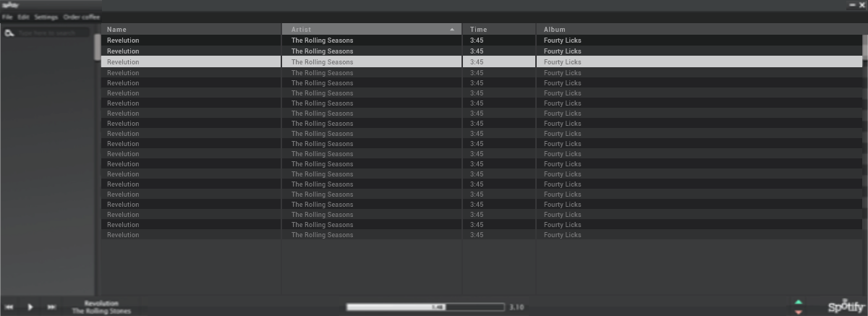This screenshot has height=316, width=868.
Task: Open the Edit menu
Action: pyautogui.click(x=24, y=17)
